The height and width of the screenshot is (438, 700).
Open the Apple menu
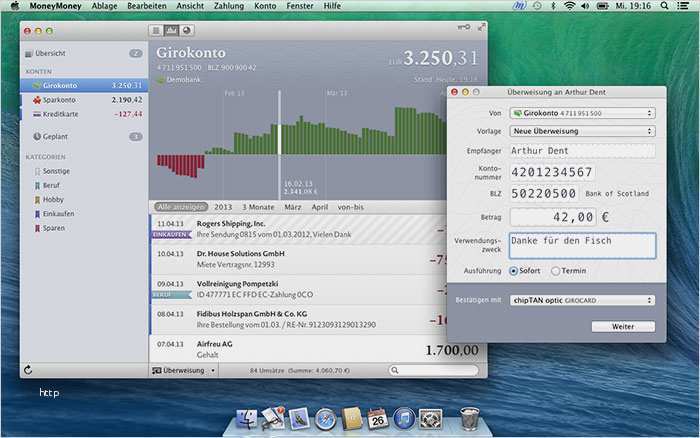15,6
